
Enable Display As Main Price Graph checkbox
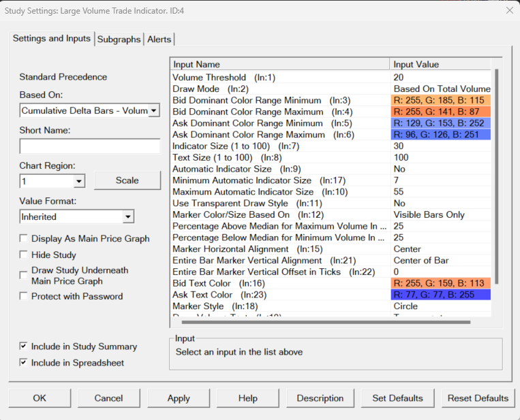pyautogui.click(x=25, y=238)
